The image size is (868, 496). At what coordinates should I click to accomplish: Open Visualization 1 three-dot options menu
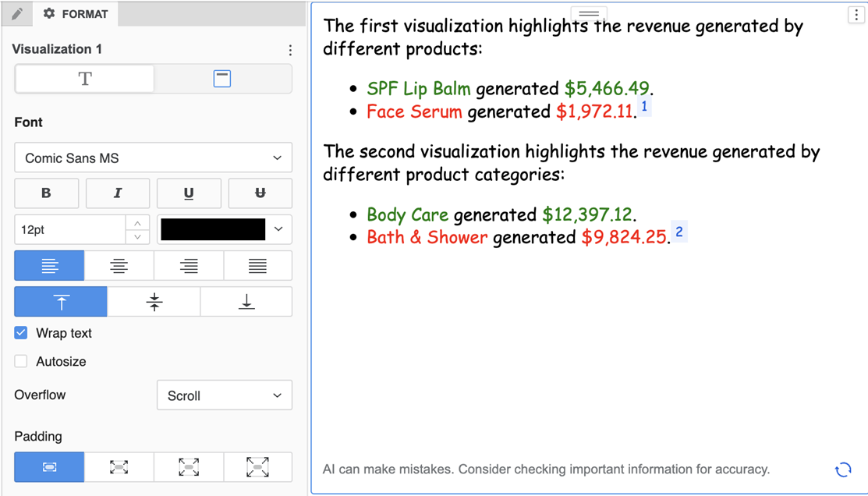(290, 50)
